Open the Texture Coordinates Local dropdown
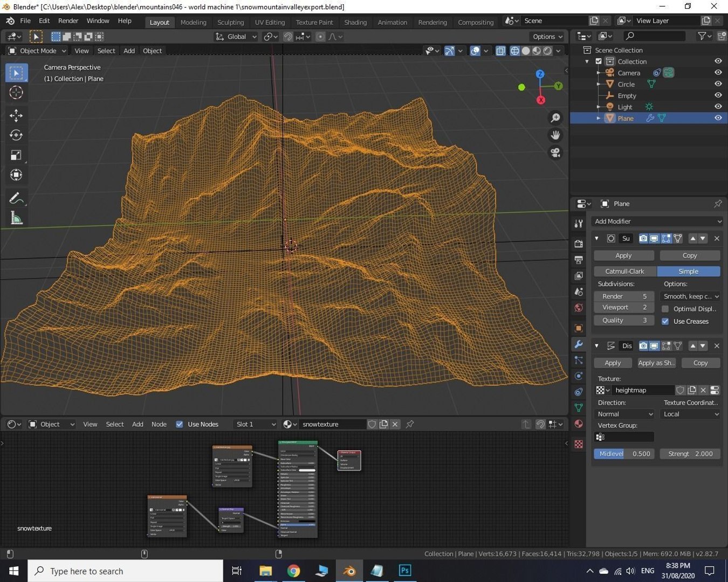The image size is (728, 582). point(690,414)
